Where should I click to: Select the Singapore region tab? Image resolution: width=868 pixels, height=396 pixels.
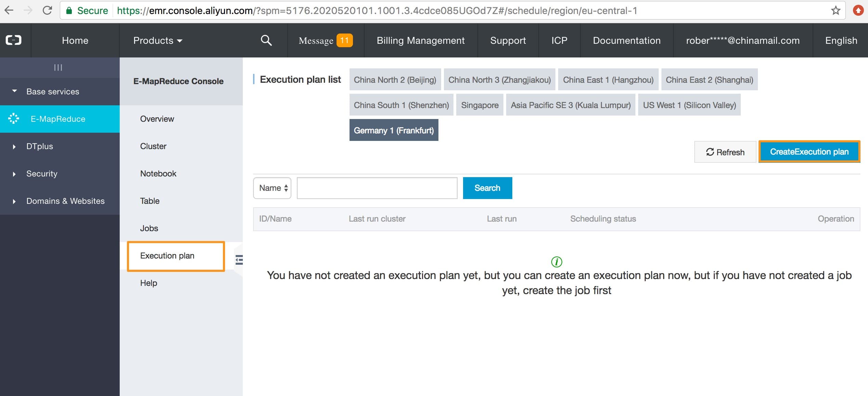coord(479,105)
